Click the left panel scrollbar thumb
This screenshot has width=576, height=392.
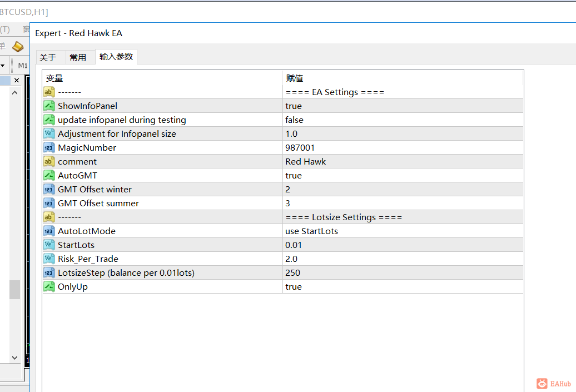point(14,290)
